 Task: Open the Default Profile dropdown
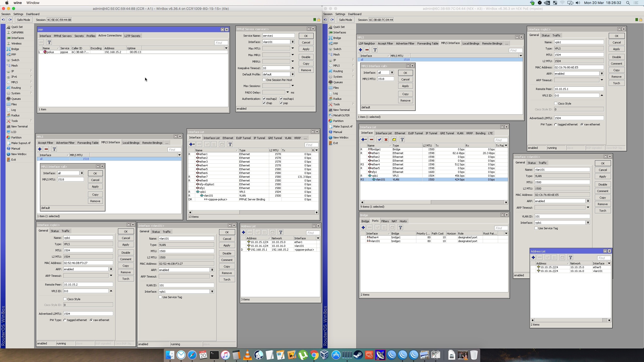point(293,74)
